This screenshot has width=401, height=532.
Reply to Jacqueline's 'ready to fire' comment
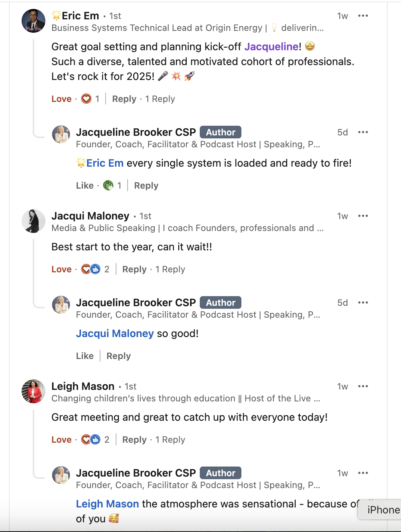(146, 186)
